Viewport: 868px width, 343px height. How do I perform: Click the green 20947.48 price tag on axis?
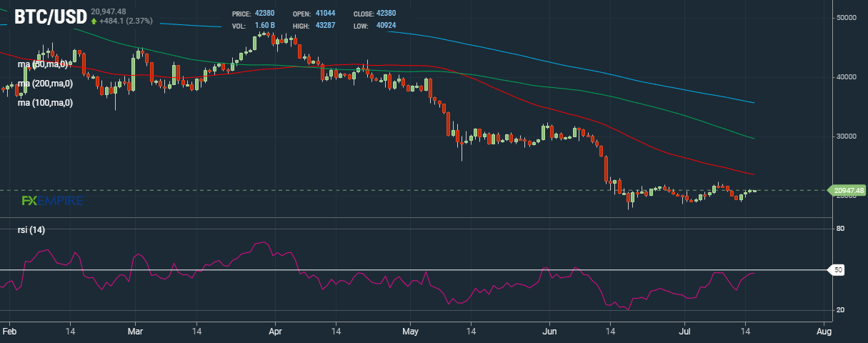(x=849, y=190)
